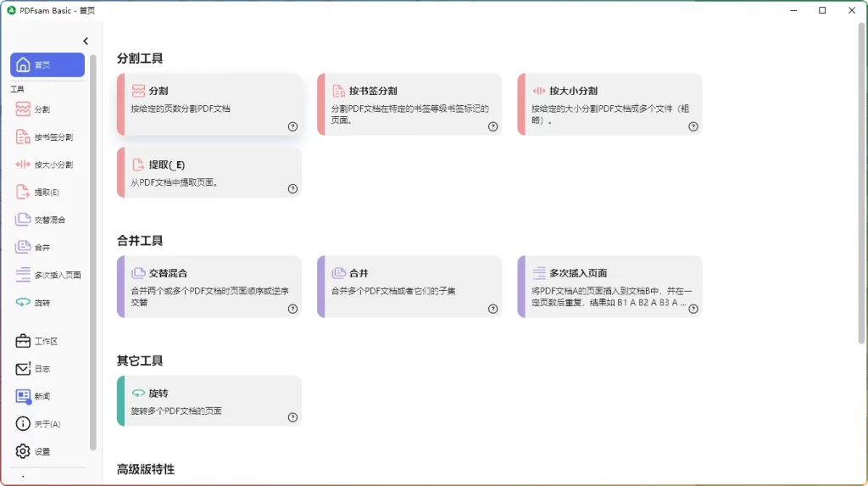Open 按大小分割 tool from sidebar

point(24,165)
